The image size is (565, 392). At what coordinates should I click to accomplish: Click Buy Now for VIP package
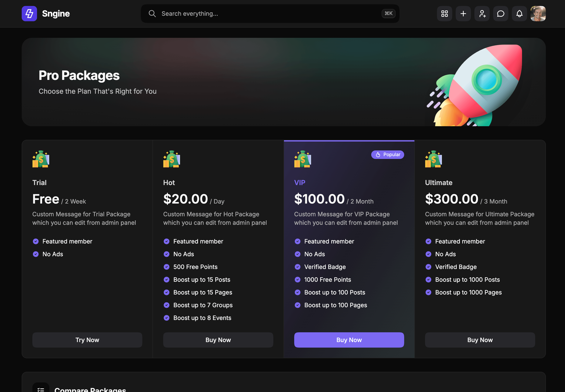(x=349, y=340)
